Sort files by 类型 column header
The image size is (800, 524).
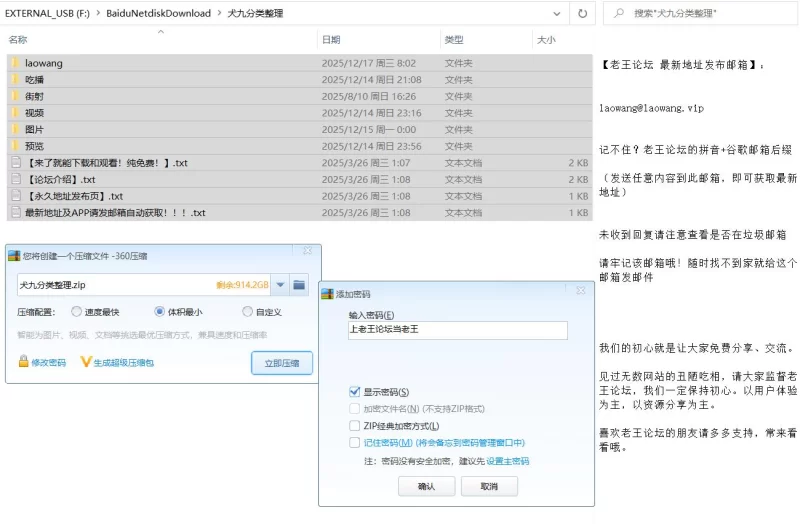[x=453, y=40]
